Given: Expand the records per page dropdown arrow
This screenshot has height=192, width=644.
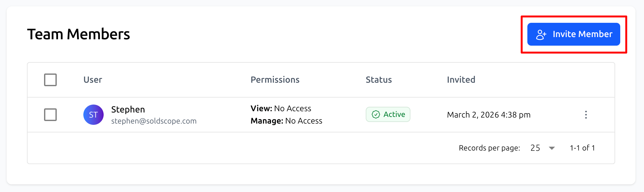Looking at the screenshot, I should tap(551, 148).
